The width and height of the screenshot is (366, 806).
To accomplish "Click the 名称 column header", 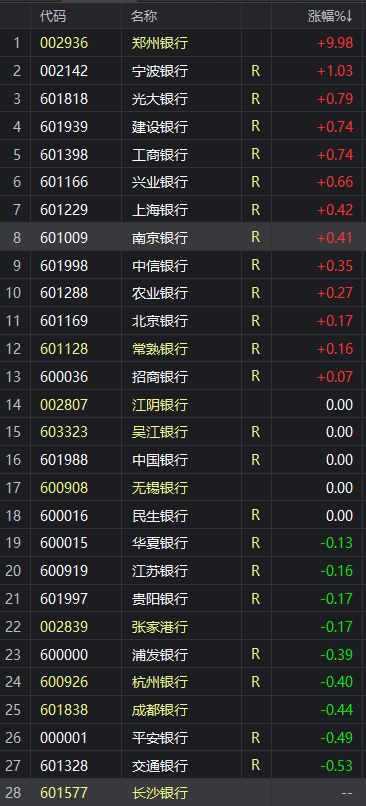I will coord(144,16).
